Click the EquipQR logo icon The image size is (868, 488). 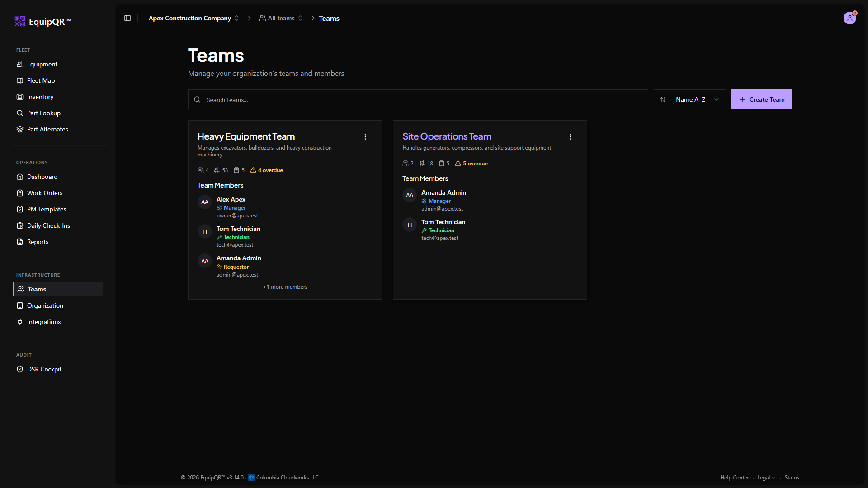[20, 21]
